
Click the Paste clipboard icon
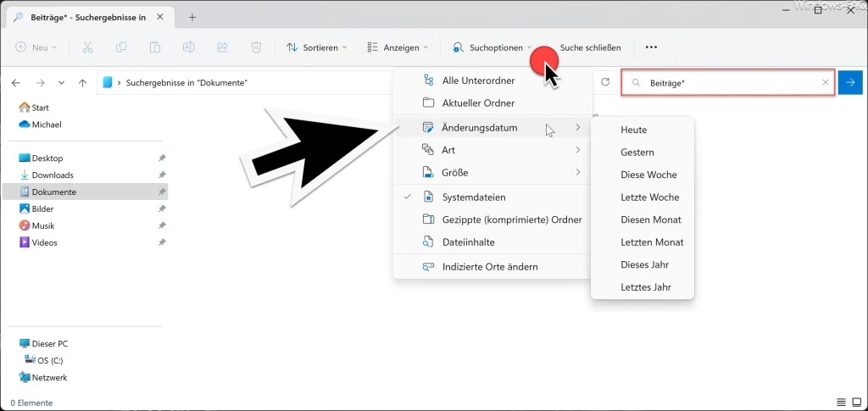pyautogui.click(x=155, y=47)
